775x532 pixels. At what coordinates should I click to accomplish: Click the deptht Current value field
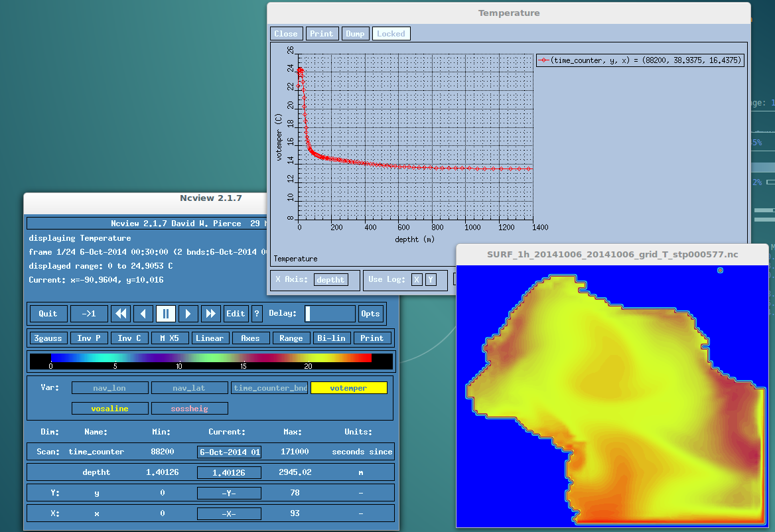(x=229, y=473)
